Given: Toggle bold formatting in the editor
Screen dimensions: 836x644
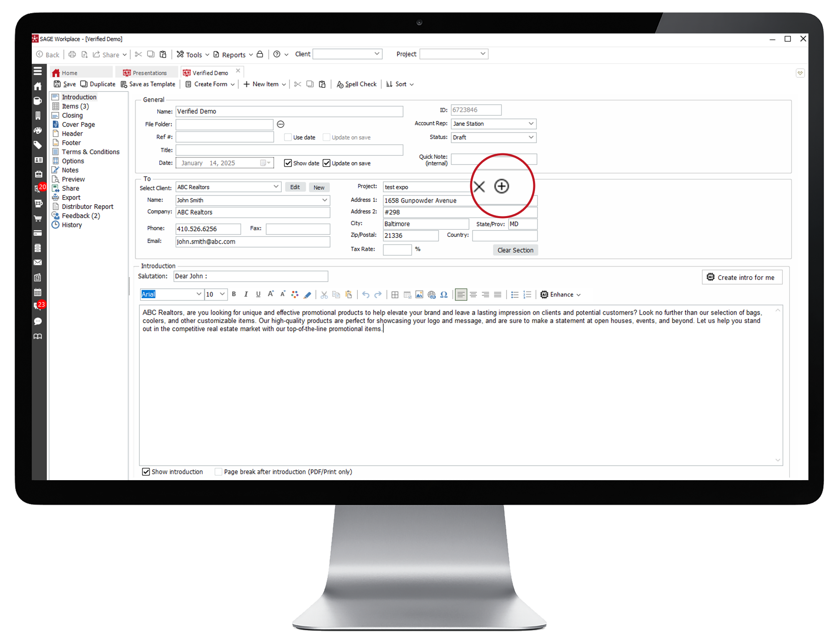Looking at the screenshot, I should pos(234,294).
